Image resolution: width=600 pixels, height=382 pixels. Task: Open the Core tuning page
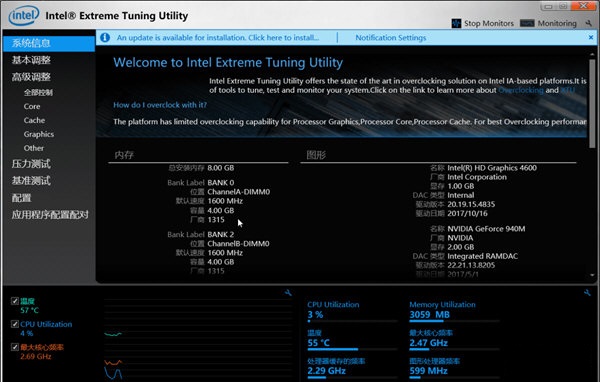tap(32, 106)
